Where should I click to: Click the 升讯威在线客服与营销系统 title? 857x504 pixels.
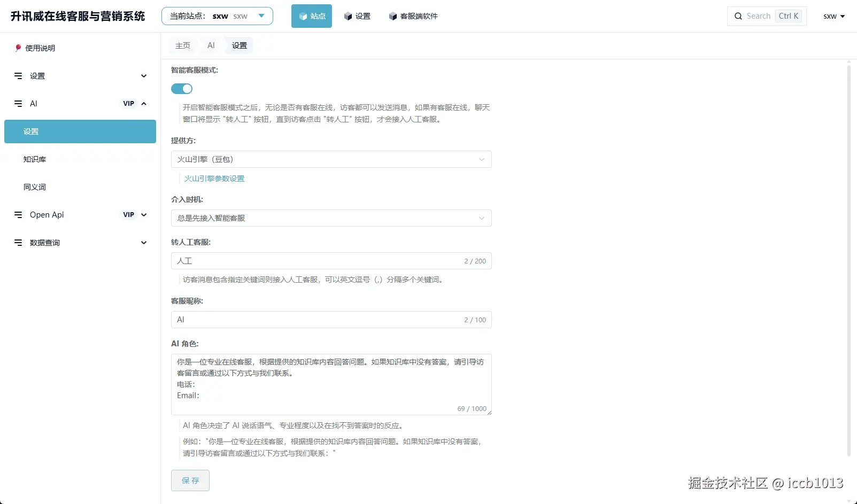pos(78,16)
